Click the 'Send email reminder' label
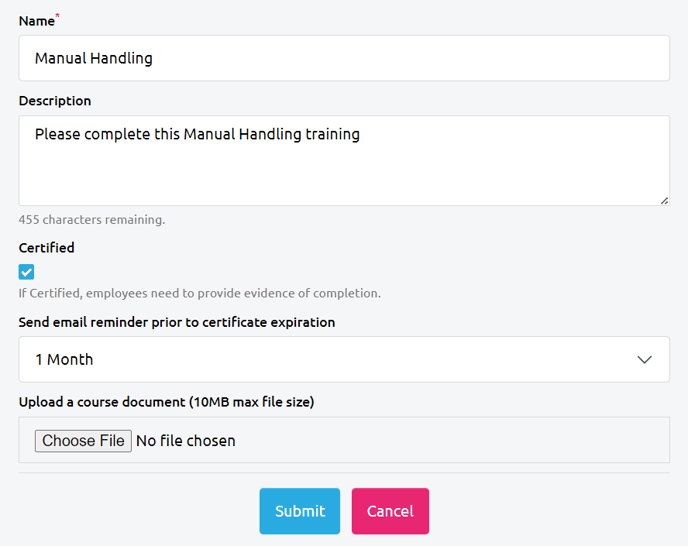The width and height of the screenshot is (688, 546). tap(177, 323)
